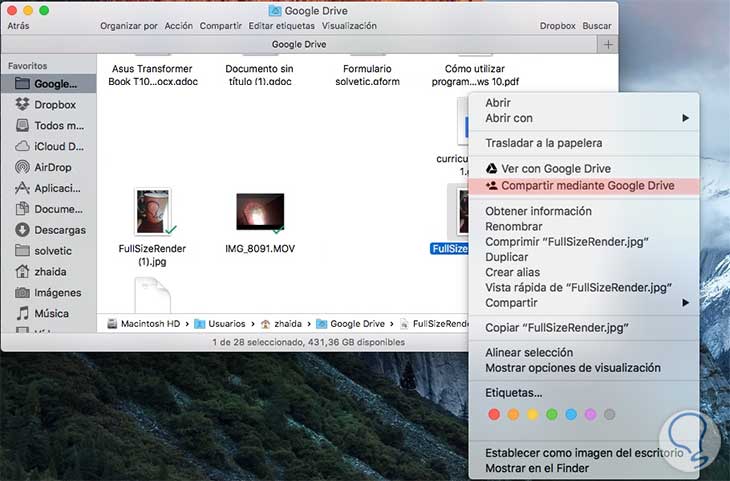Click the Atrás toolbar button
Image resolution: width=730 pixels, height=481 pixels.
[18, 26]
